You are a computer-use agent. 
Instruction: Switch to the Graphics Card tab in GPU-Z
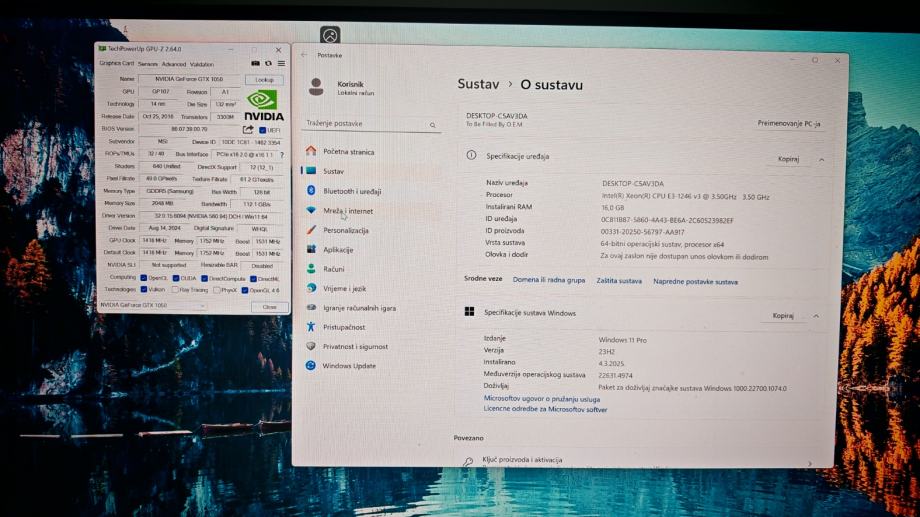(x=116, y=63)
